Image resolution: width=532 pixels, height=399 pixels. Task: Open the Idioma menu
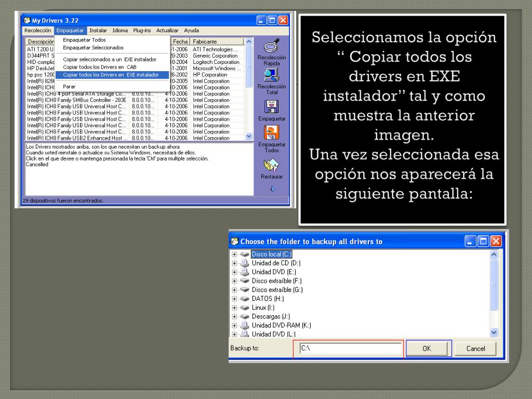(120, 31)
